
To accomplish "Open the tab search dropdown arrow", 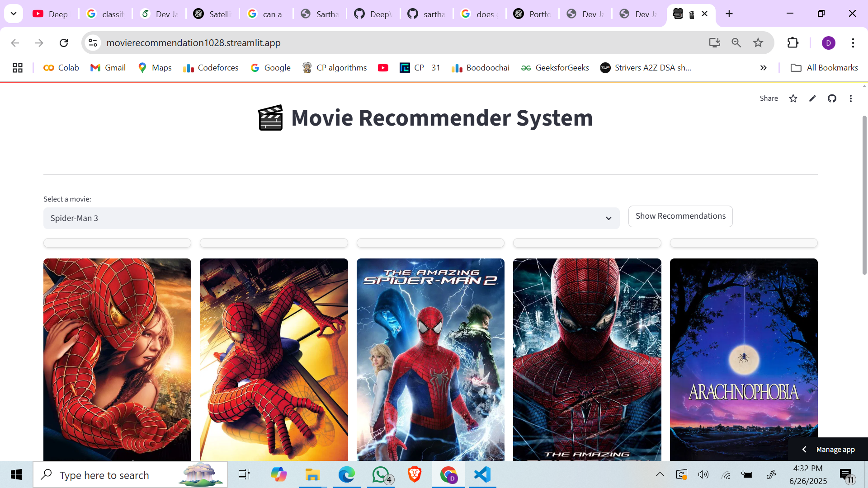I will click(x=14, y=14).
